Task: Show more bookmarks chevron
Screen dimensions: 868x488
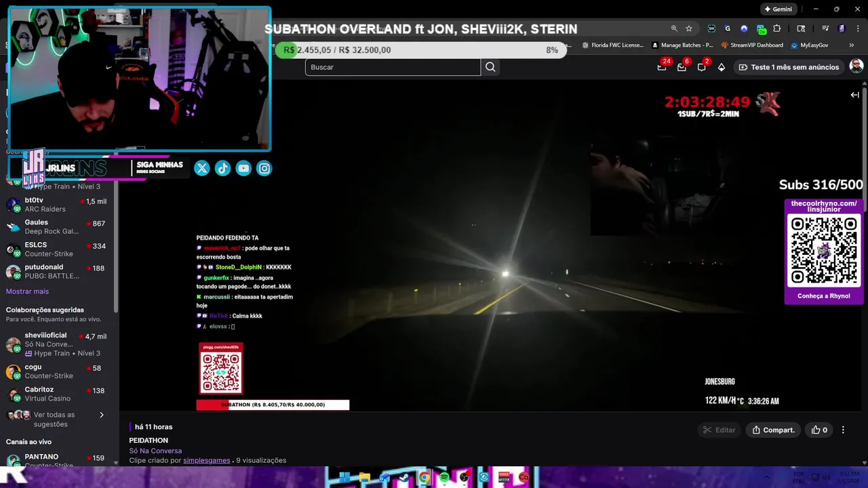Action: click(851, 45)
